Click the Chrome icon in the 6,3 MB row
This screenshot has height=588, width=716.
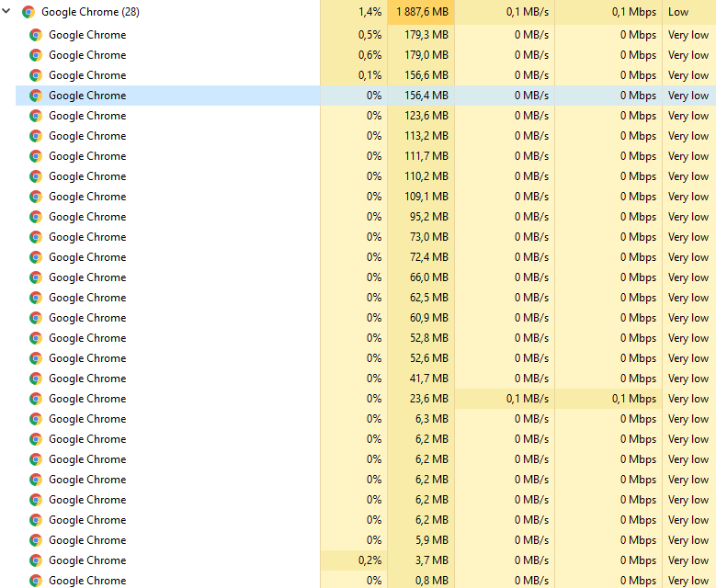pos(36,419)
